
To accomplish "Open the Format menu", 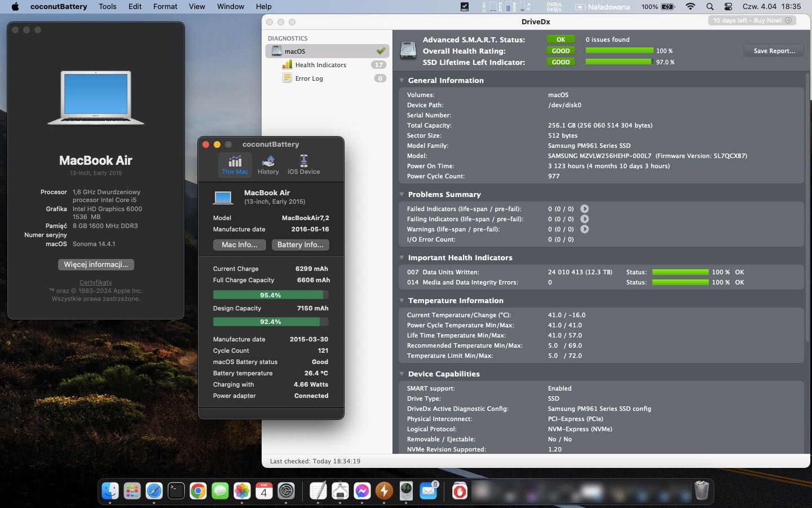I will [165, 7].
